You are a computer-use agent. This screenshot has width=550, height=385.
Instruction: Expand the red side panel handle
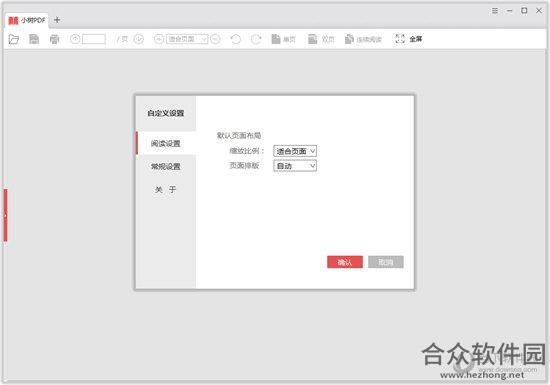point(5,215)
